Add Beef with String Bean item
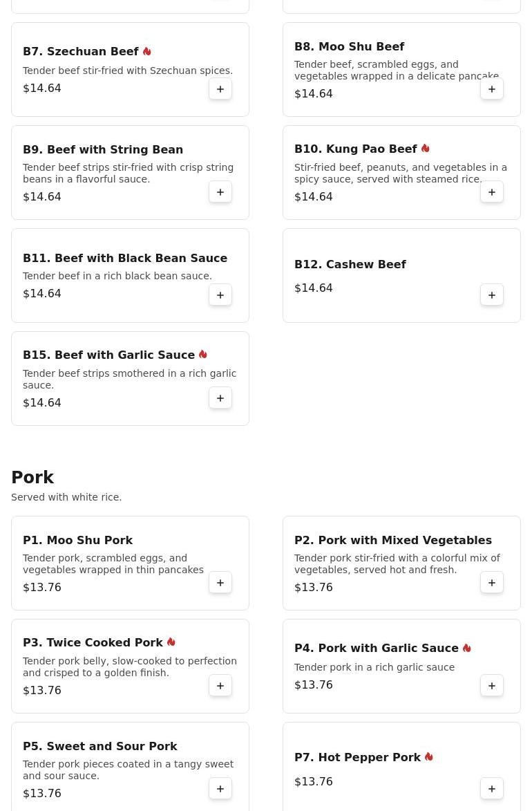This screenshot has width=532, height=811. 220,192
